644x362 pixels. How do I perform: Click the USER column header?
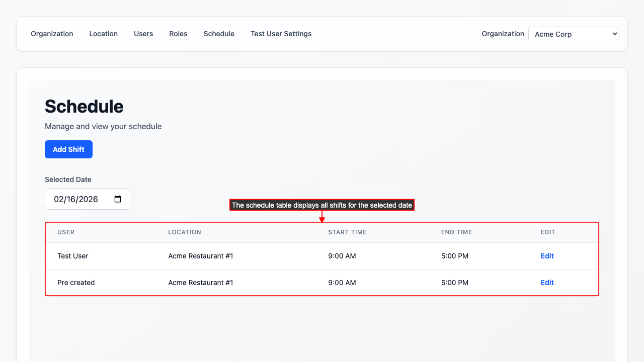tap(66, 232)
